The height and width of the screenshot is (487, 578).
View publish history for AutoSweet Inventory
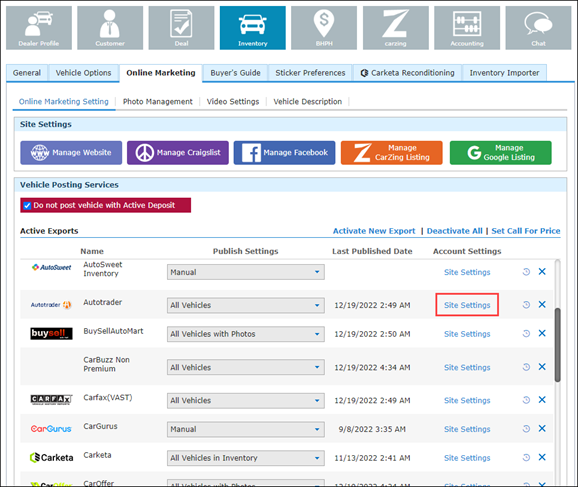(x=526, y=272)
